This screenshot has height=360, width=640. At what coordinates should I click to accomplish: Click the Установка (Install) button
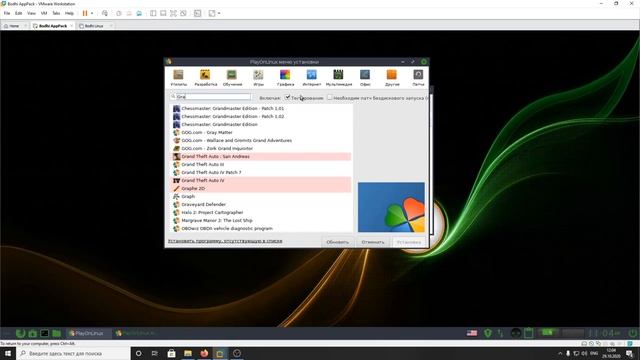(409, 242)
